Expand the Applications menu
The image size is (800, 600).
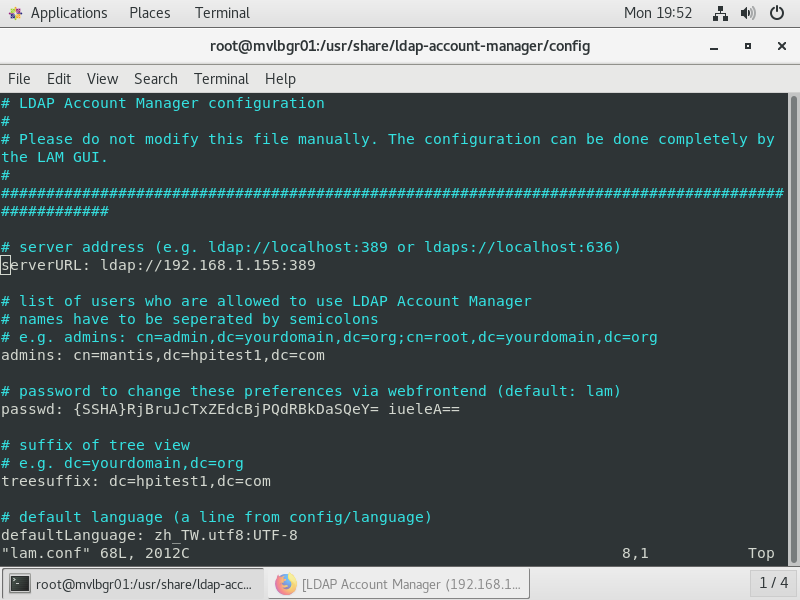(69, 13)
